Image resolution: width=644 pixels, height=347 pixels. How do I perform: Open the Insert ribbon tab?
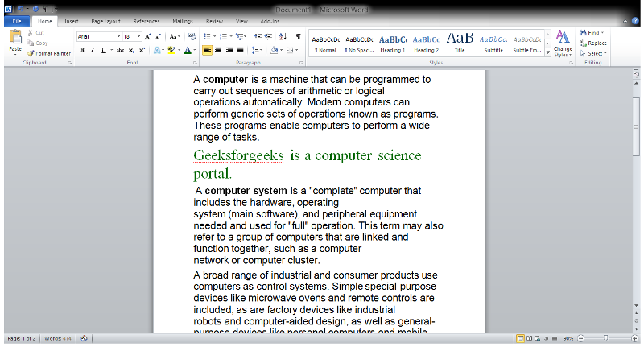[x=72, y=22]
